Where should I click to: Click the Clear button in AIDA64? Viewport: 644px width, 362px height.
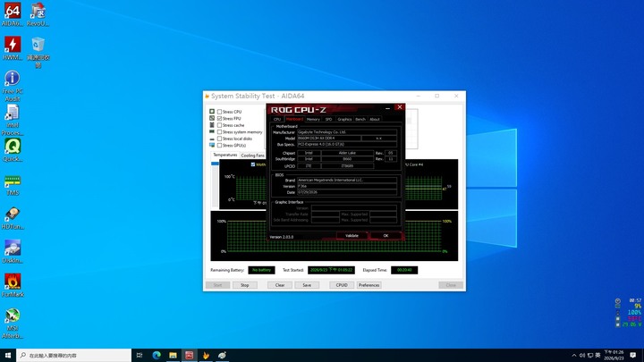pos(280,285)
